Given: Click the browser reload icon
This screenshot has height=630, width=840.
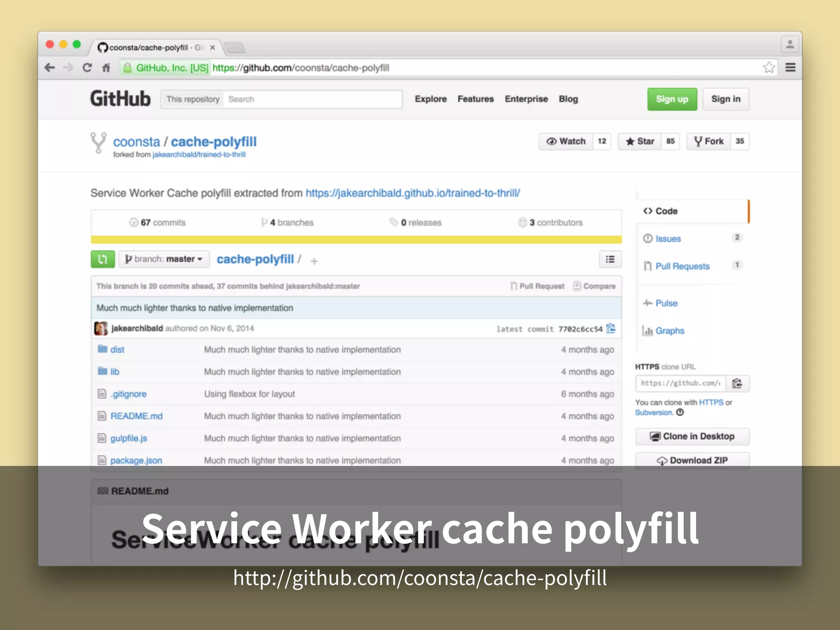Looking at the screenshot, I should coord(87,68).
